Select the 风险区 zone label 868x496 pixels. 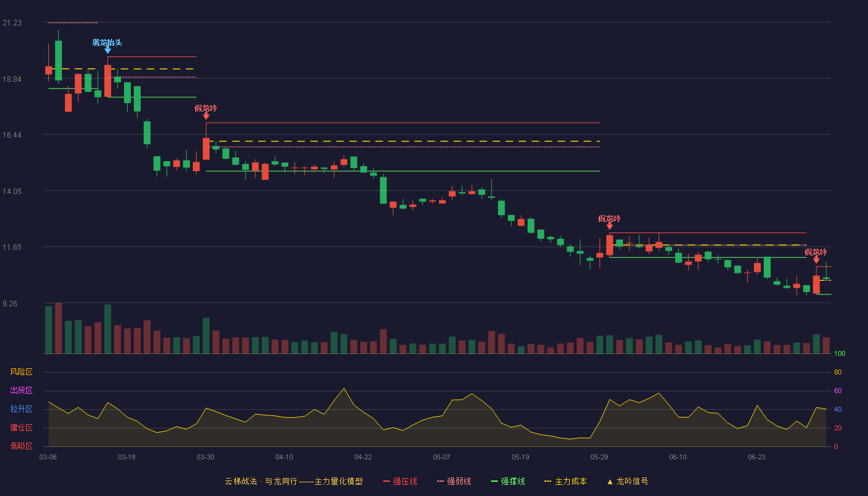21,372
